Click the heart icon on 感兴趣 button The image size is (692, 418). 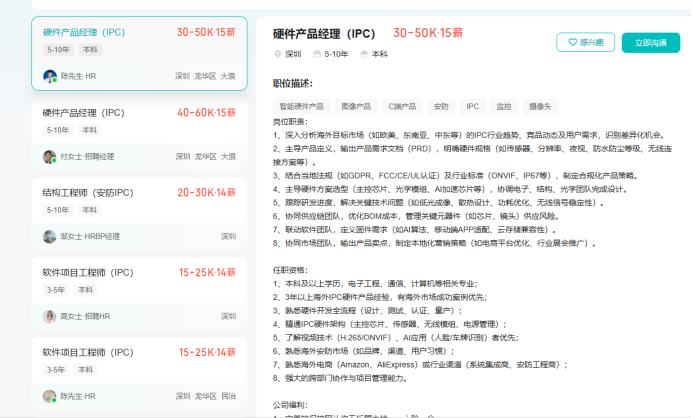[573, 42]
